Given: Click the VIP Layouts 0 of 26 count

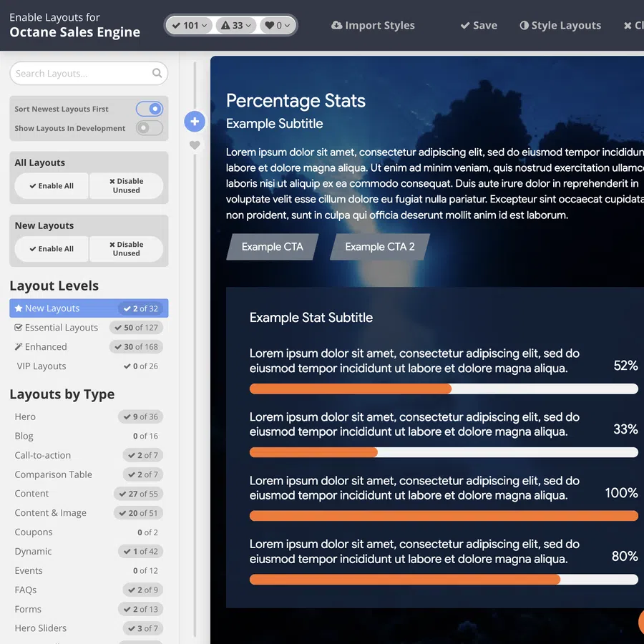Looking at the screenshot, I should pos(141,366).
